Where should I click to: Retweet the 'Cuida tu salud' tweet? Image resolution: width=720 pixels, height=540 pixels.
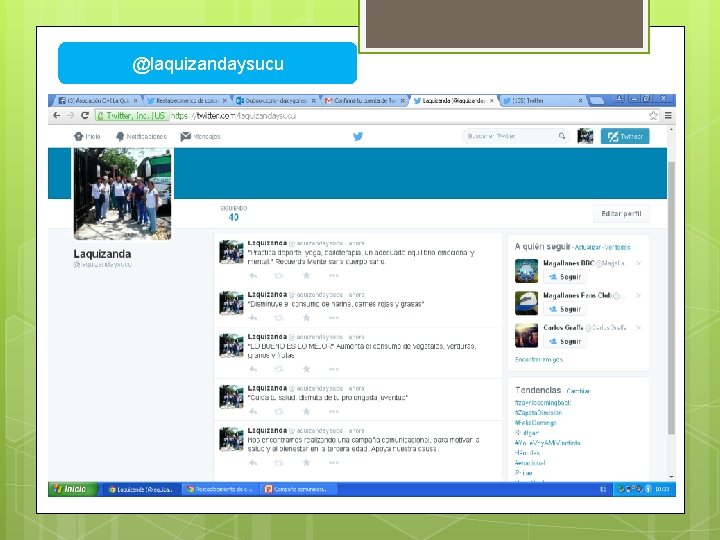pyautogui.click(x=279, y=411)
